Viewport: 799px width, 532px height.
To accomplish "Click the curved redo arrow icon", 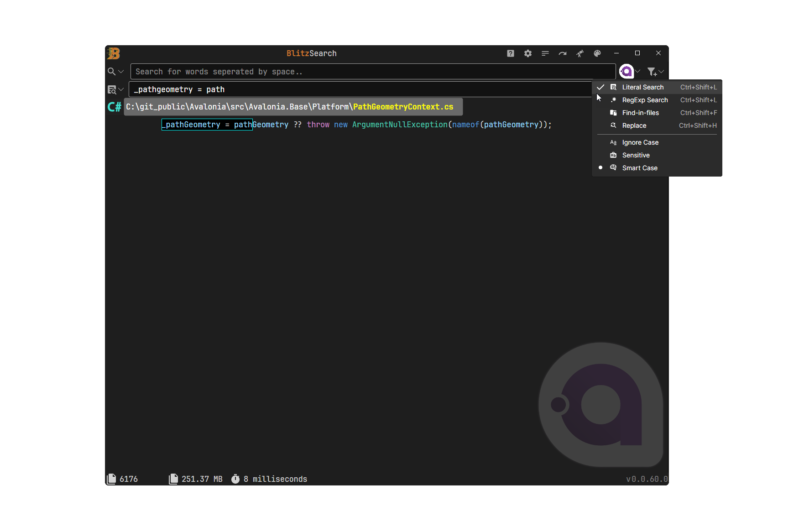I will tap(563, 53).
